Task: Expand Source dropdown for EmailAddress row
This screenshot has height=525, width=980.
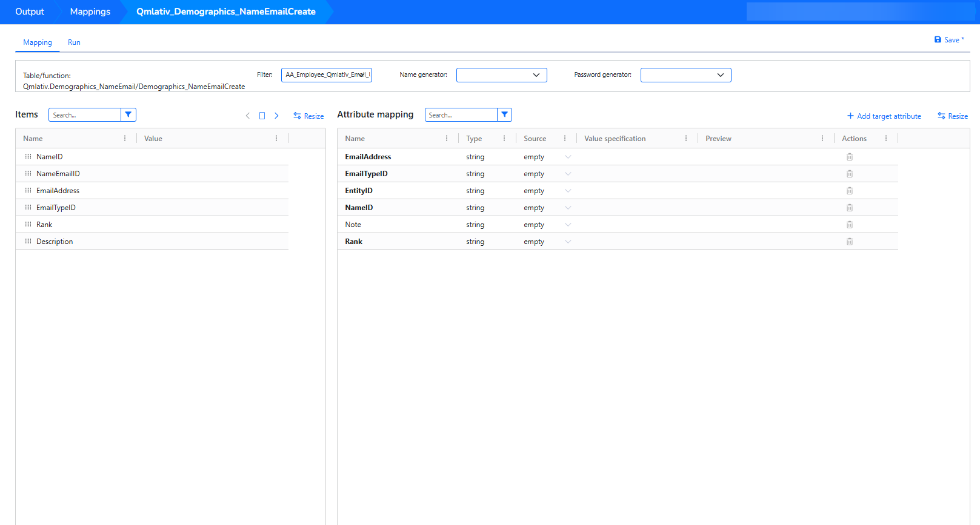Action: point(568,157)
